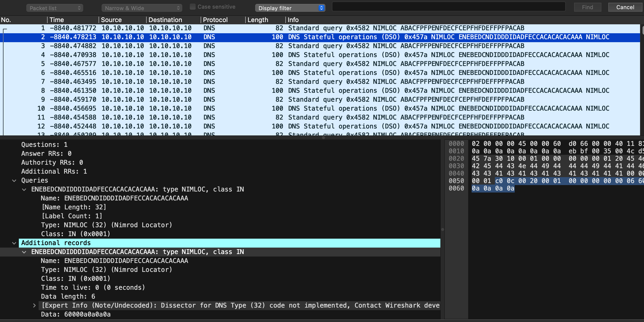
Task: Click the Cancel button
Action: [625, 7]
